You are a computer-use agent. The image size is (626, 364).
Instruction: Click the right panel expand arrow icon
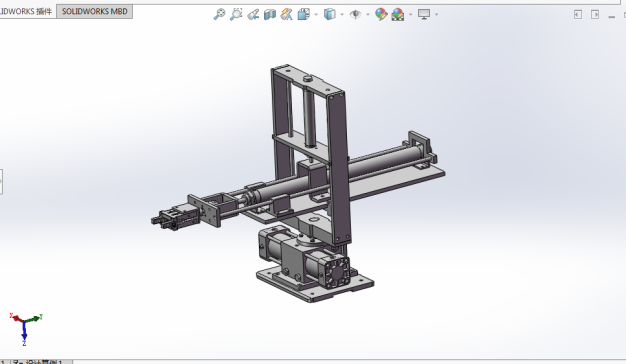pos(595,14)
